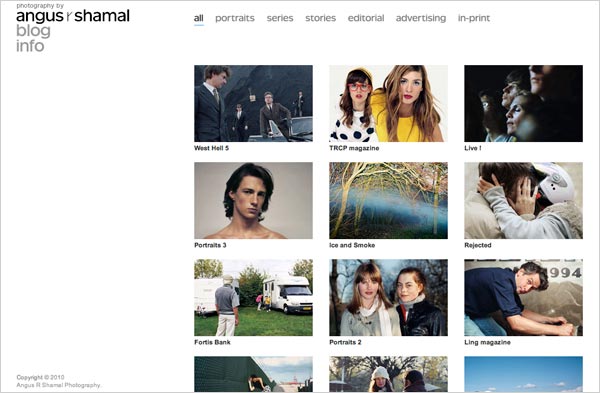Screen dimensions: 600x393
Task: Show the advertising category
Action: 421,18
